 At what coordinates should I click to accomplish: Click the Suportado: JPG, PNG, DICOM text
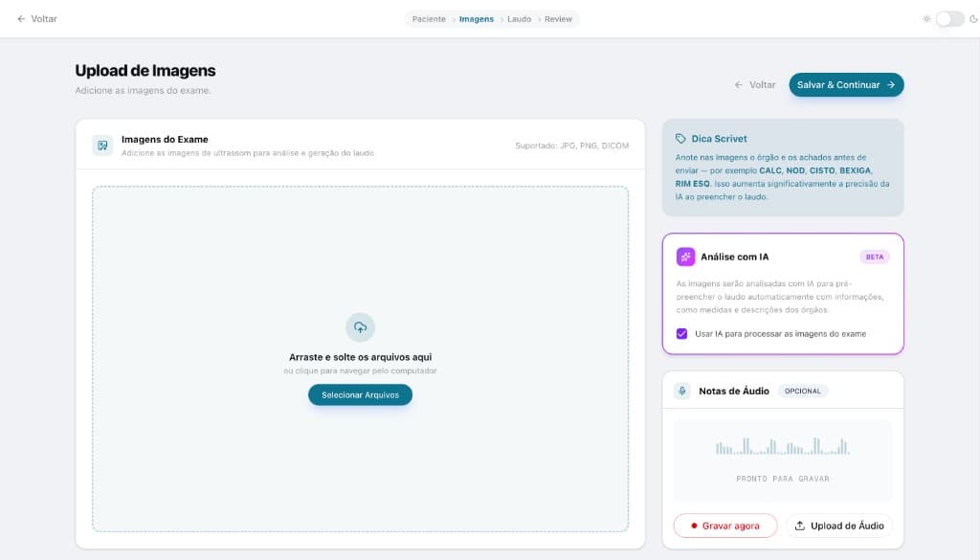coord(572,146)
